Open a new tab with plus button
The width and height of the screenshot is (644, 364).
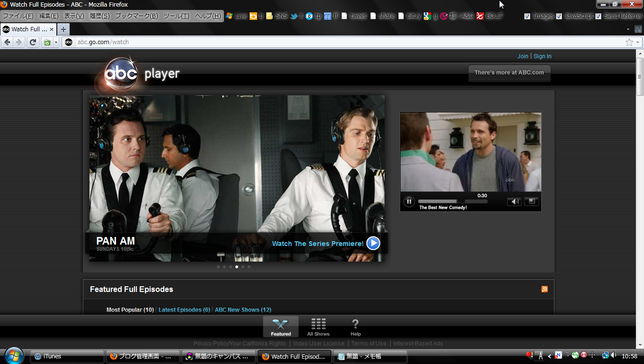point(63,29)
